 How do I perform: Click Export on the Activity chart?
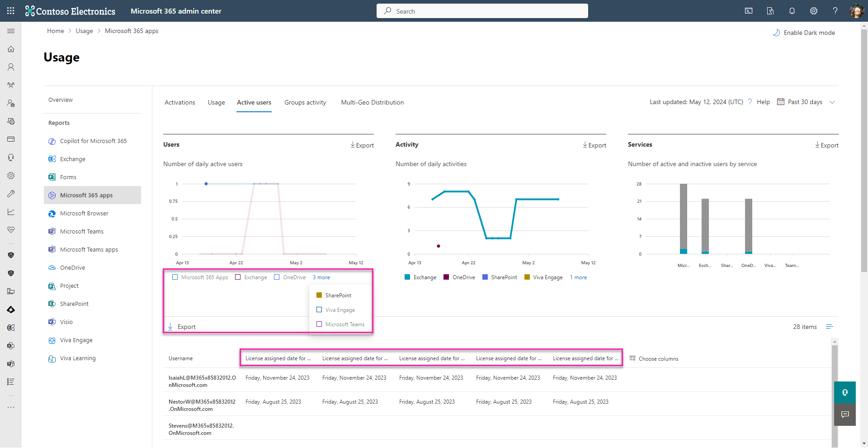594,145
